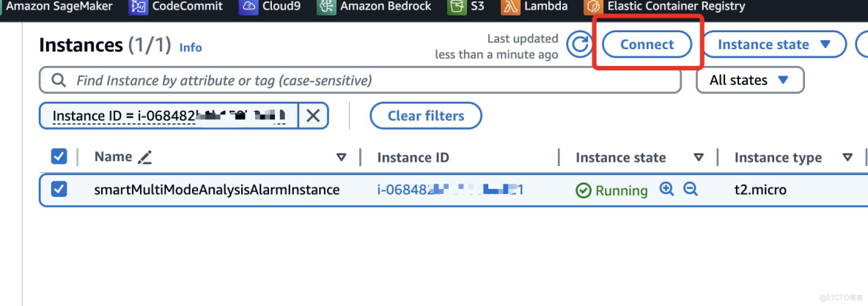The width and height of the screenshot is (868, 306).
Task: Remove the Instance ID filter with X
Action: (x=313, y=116)
